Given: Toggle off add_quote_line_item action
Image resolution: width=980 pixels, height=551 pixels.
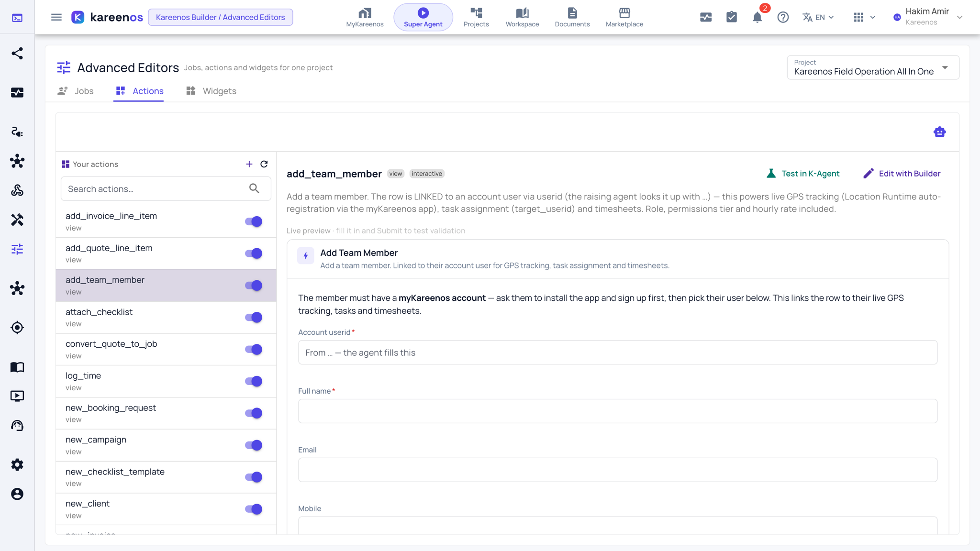Looking at the screenshot, I should pyautogui.click(x=254, y=253).
